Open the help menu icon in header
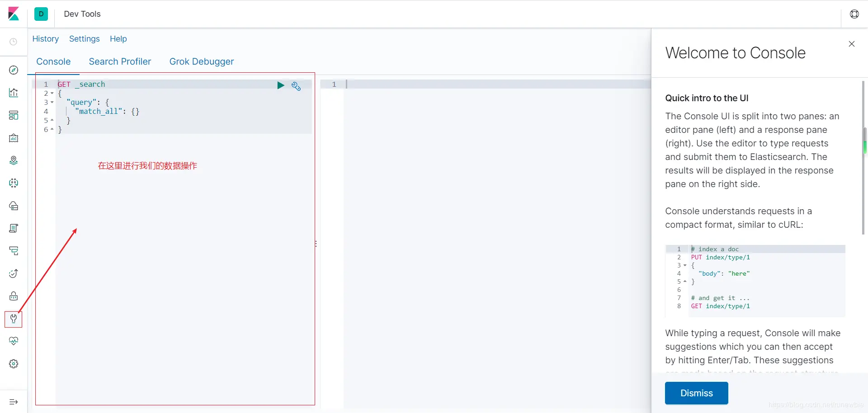The image size is (868, 413). pyautogui.click(x=854, y=14)
